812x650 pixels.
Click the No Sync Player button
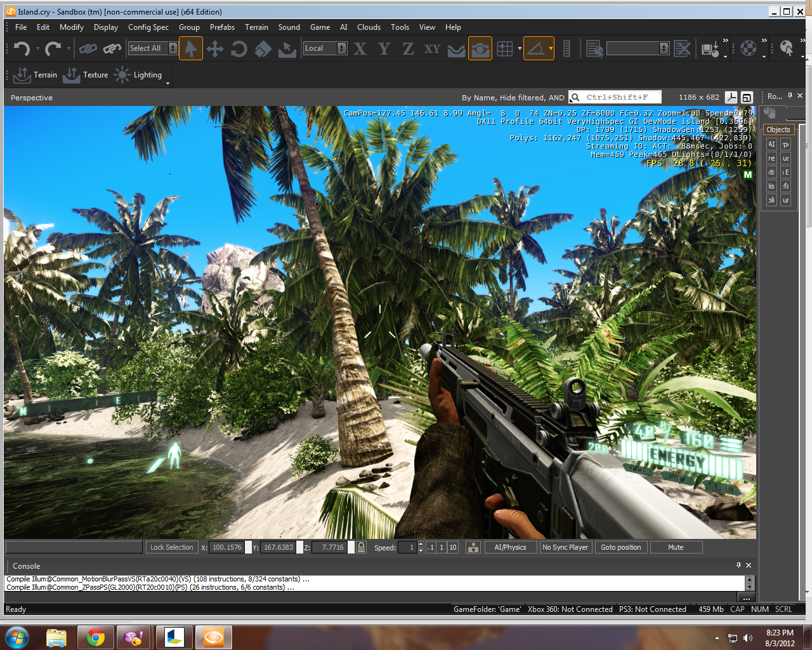pyautogui.click(x=565, y=547)
